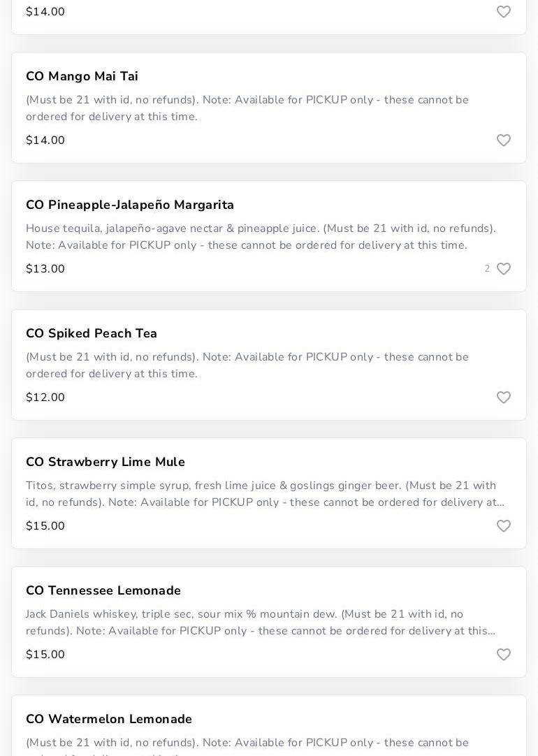This screenshot has height=756, width=538.
Task: Read Strawberry Lime Mule Titos description
Action: pos(265,494)
